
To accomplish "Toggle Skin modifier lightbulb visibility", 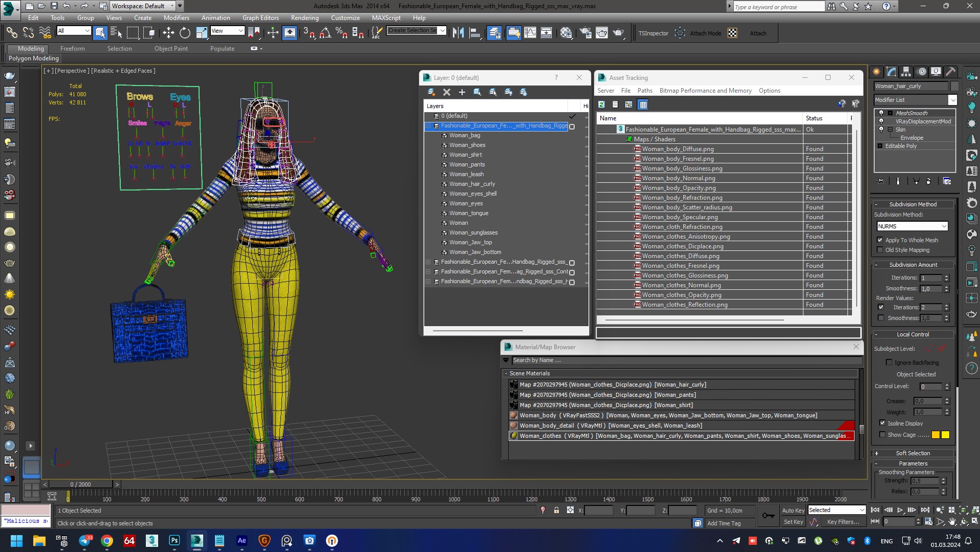I will 881,129.
